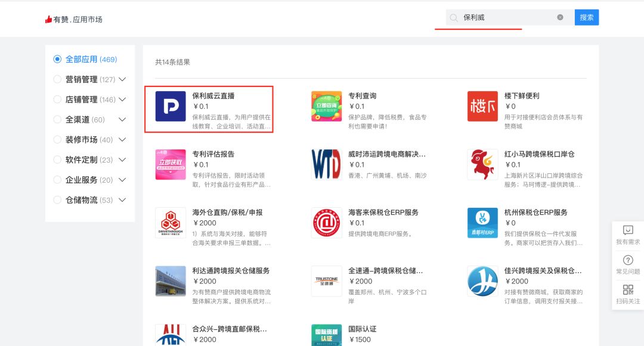Open the 合众兴 app icon
This screenshot has width=644, height=346.
pos(171,335)
